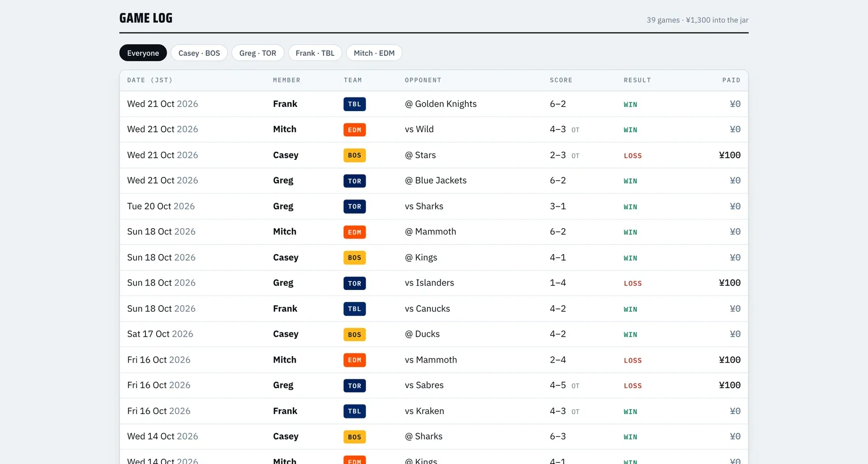Filter games by Frank · TBL
Screen dimensions: 868x464
coord(315,53)
